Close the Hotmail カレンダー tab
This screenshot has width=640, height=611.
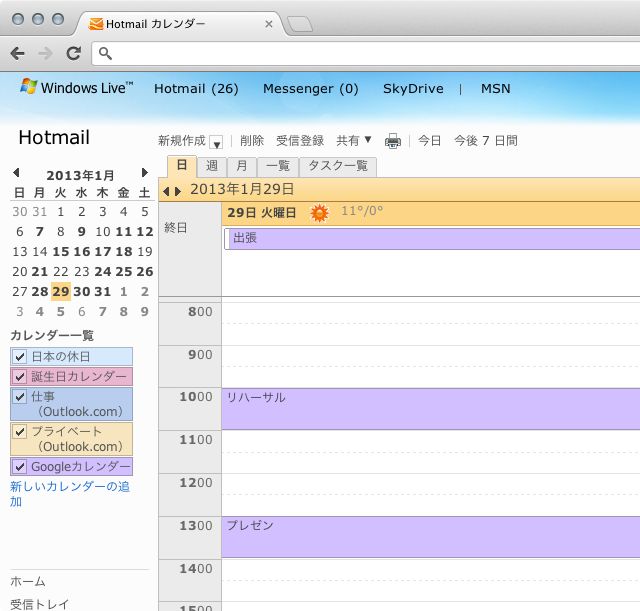point(269,24)
